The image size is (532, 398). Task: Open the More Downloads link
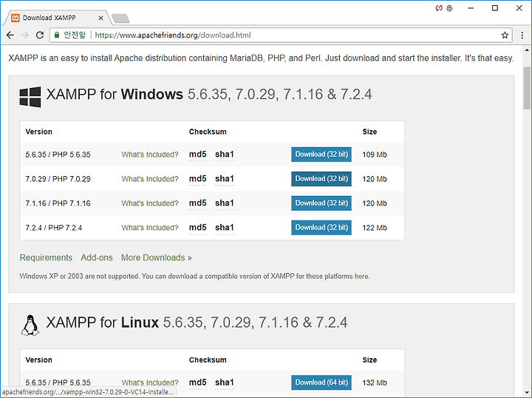(x=157, y=257)
